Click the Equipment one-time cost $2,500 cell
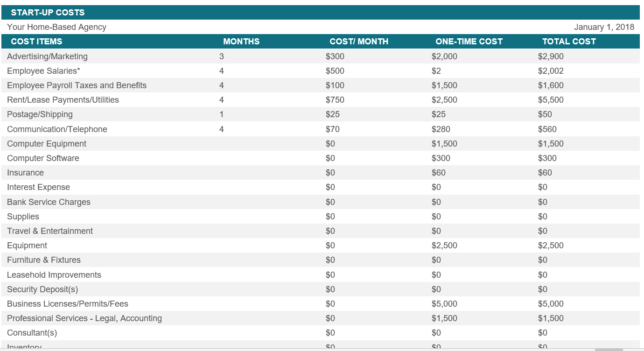Viewport: 644px width, 351px height. click(x=444, y=246)
